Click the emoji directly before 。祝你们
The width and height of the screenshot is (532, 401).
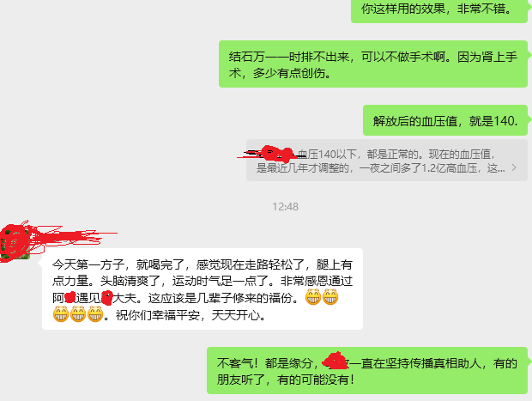[95, 314]
